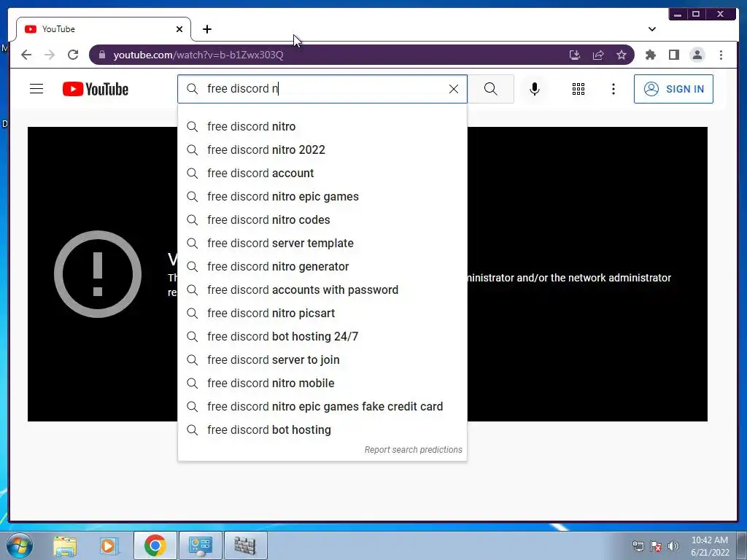Open Action Center flag tray icon
Viewport: 747px width, 560px height.
pyautogui.click(x=656, y=546)
